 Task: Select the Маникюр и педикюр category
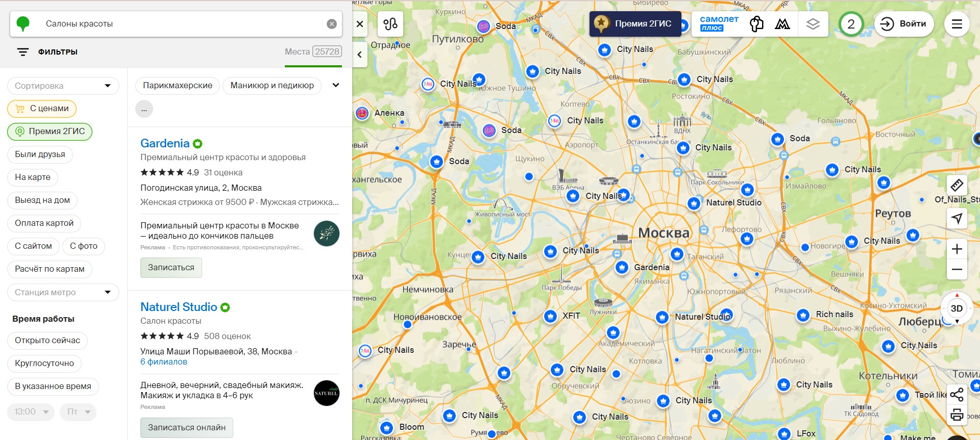click(x=272, y=86)
